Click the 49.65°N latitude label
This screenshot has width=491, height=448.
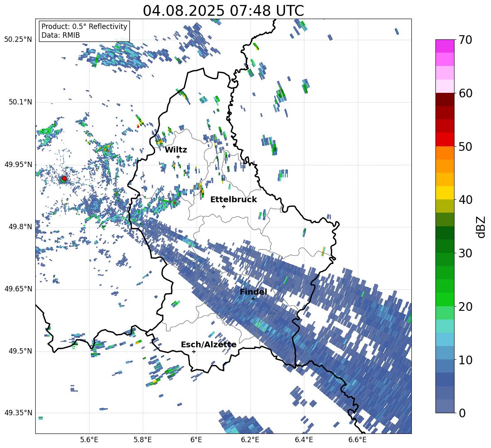click(18, 289)
